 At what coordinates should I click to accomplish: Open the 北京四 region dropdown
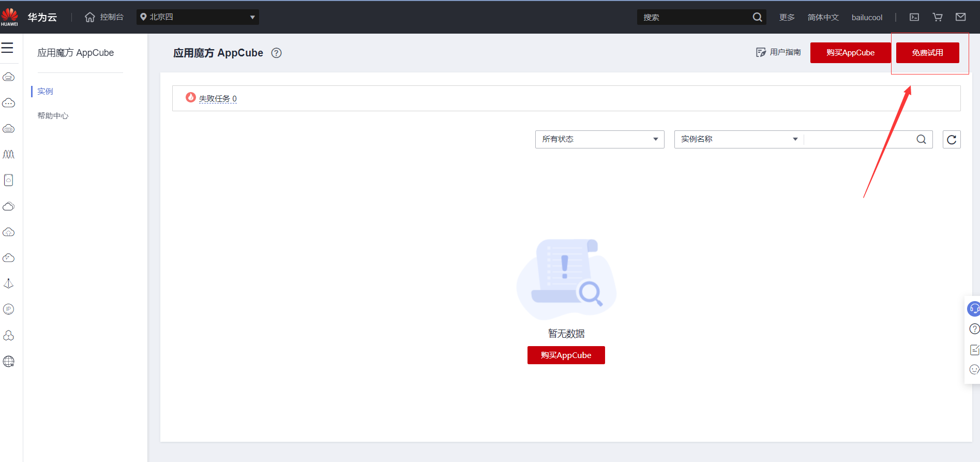coord(198,17)
